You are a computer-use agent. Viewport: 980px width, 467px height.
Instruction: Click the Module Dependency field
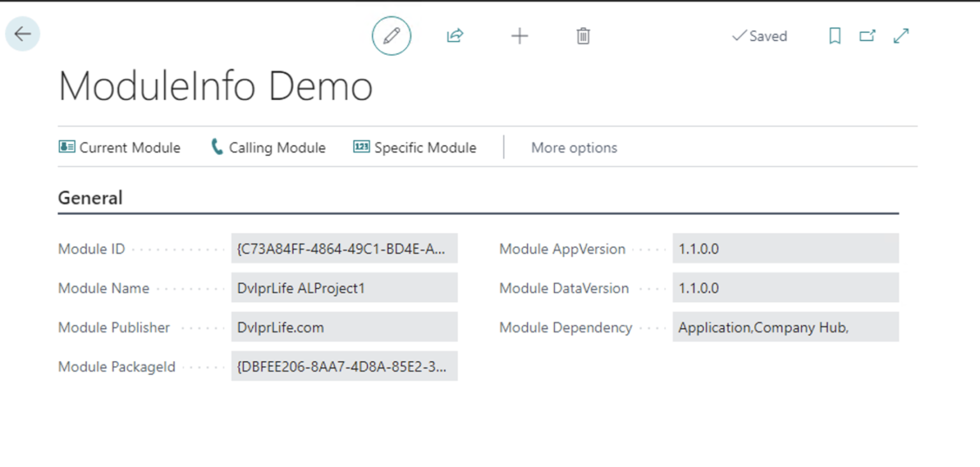(x=785, y=327)
